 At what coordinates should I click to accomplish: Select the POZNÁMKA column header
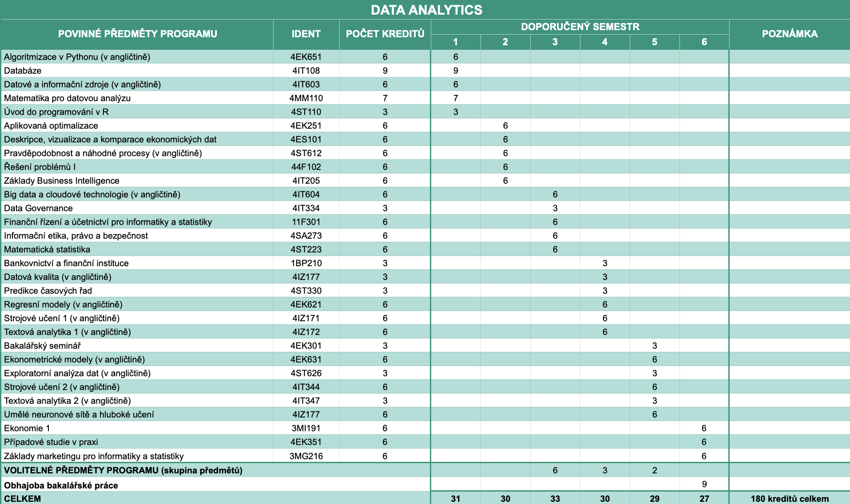[x=789, y=34]
